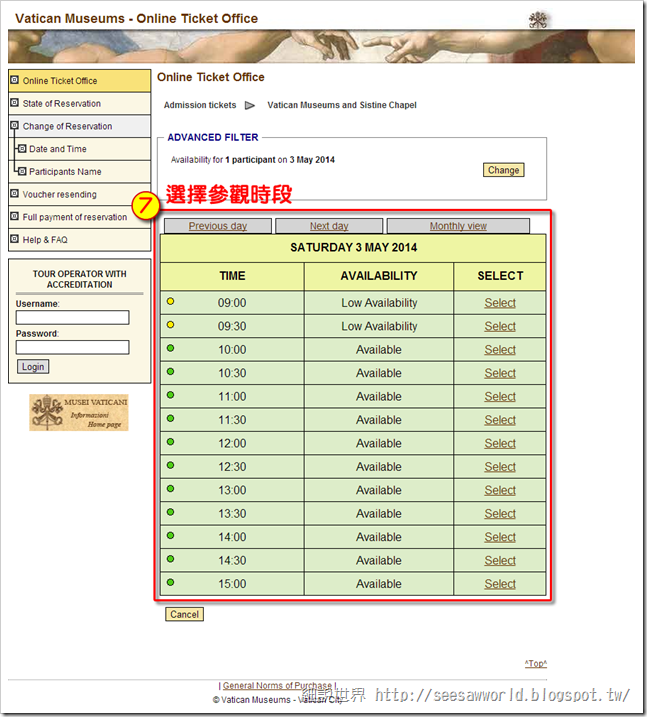Select the 12:00 time slot
Image resolution: width=647 pixels, height=717 pixels.
click(x=500, y=443)
